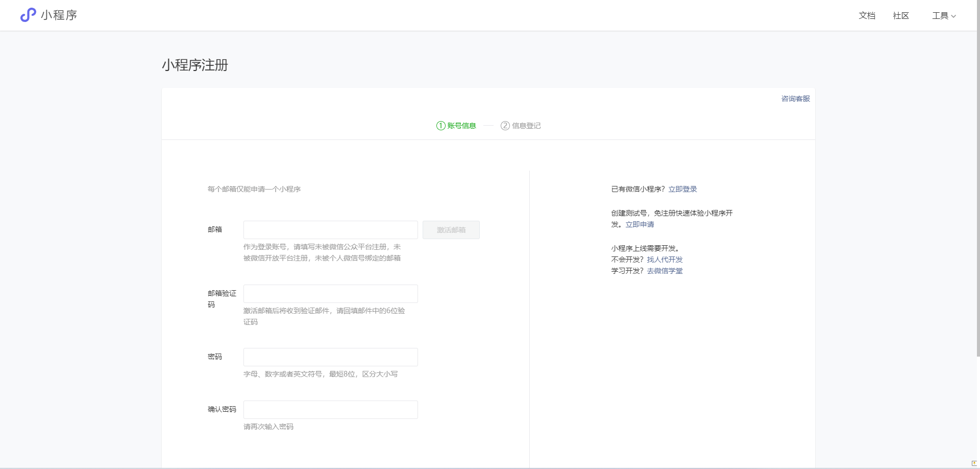
Task: Open 找人代开发 link
Action: [664, 259]
